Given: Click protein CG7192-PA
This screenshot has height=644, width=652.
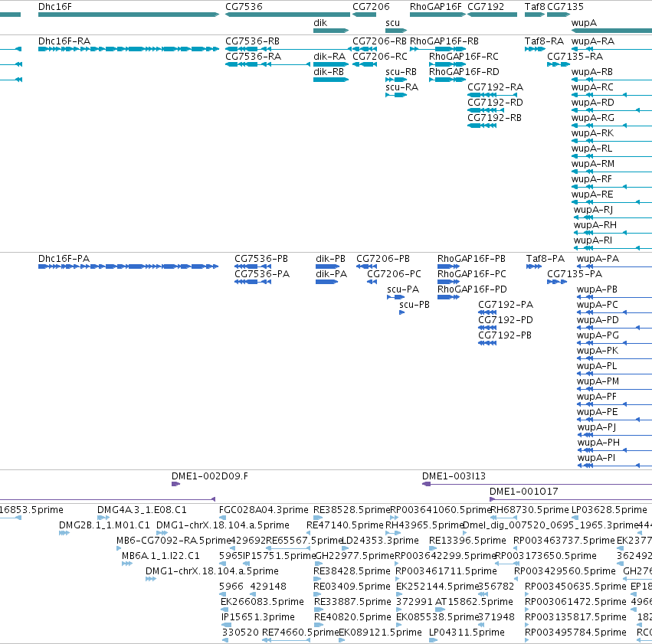Looking at the screenshot, I should point(487,313).
